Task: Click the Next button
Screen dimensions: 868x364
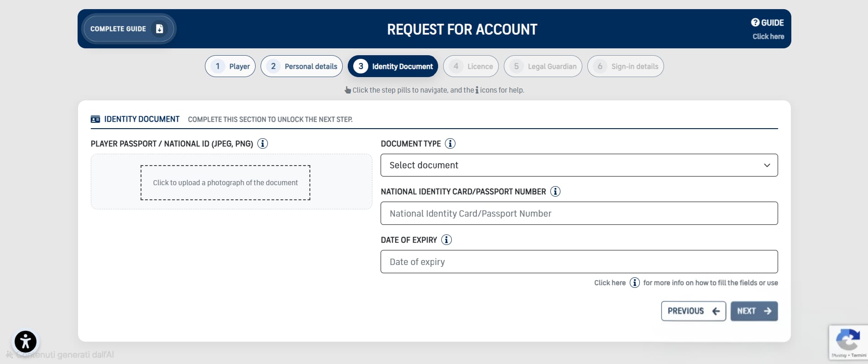Action: (x=753, y=311)
